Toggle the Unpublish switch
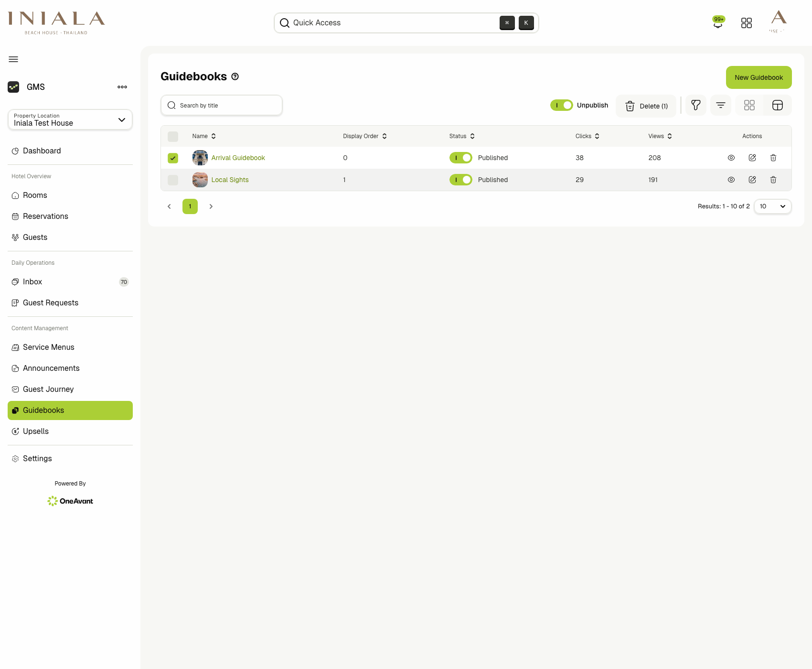The image size is (812, 669). [562, 105]
